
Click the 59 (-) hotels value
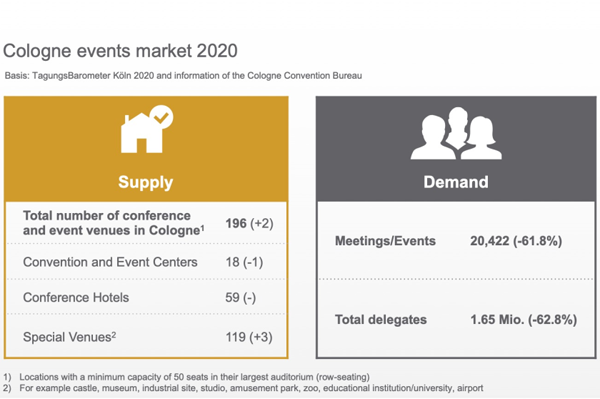click(x=240, y=298)
